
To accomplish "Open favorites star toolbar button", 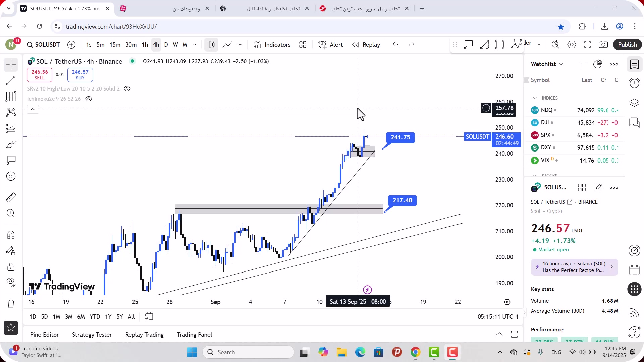I will pos(11,327).
